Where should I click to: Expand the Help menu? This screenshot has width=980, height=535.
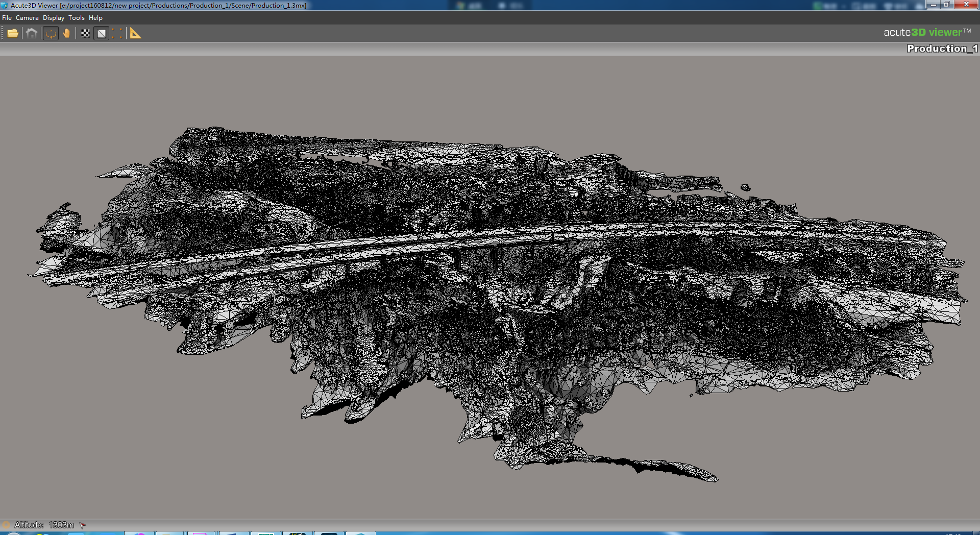click(x=95, y=18)
